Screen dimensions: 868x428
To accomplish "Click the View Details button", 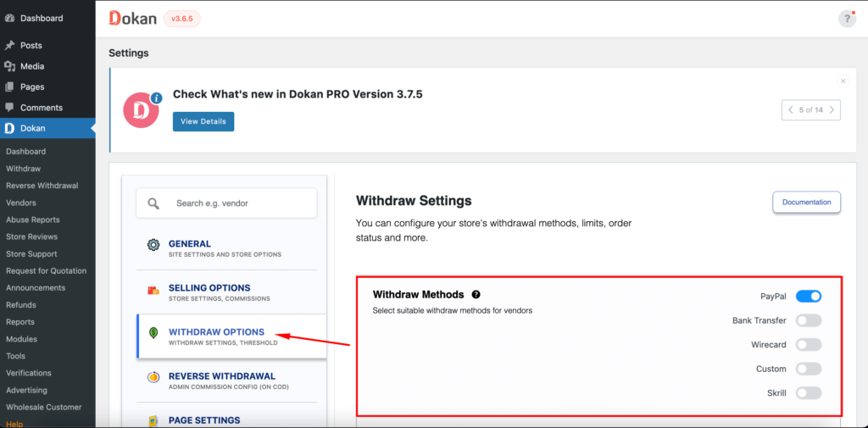I will [x=203, y=121].
